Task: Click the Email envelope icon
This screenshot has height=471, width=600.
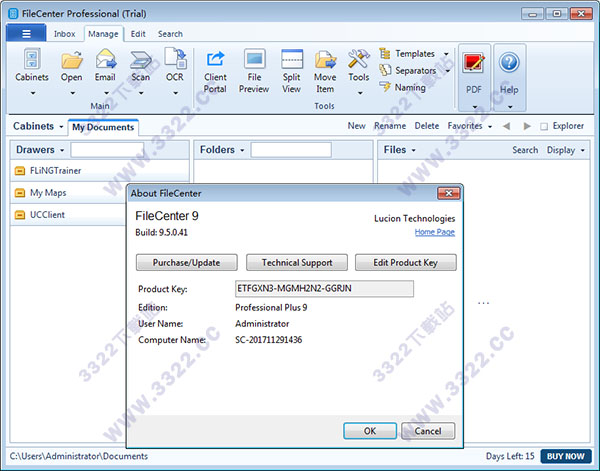Action: [106, 59]
